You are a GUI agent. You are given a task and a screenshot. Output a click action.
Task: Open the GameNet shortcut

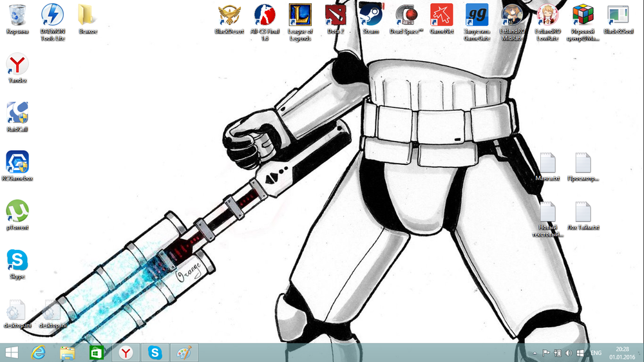(x=441, y=15)
